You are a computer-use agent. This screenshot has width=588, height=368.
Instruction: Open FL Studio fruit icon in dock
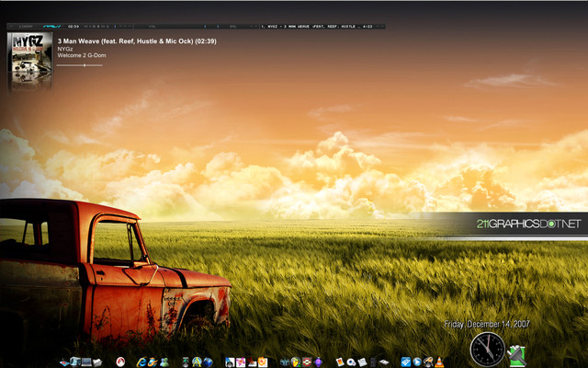point(263,362)
